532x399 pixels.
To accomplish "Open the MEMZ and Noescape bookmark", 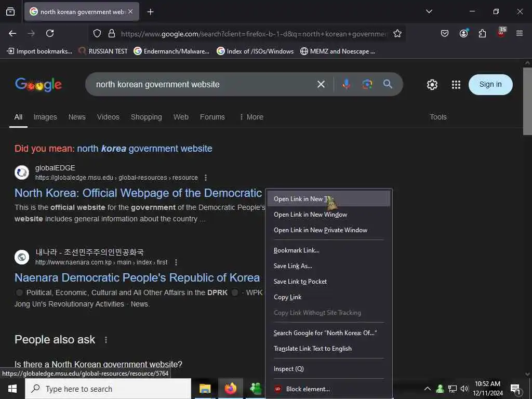I will [x=338, y=51].
